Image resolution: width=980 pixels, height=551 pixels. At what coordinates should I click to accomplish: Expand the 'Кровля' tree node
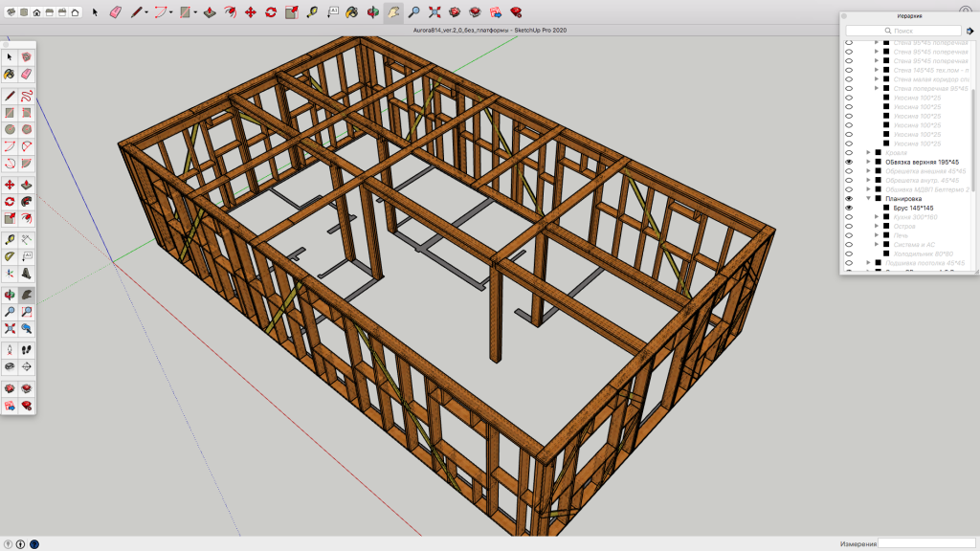[x=868, y=153]
